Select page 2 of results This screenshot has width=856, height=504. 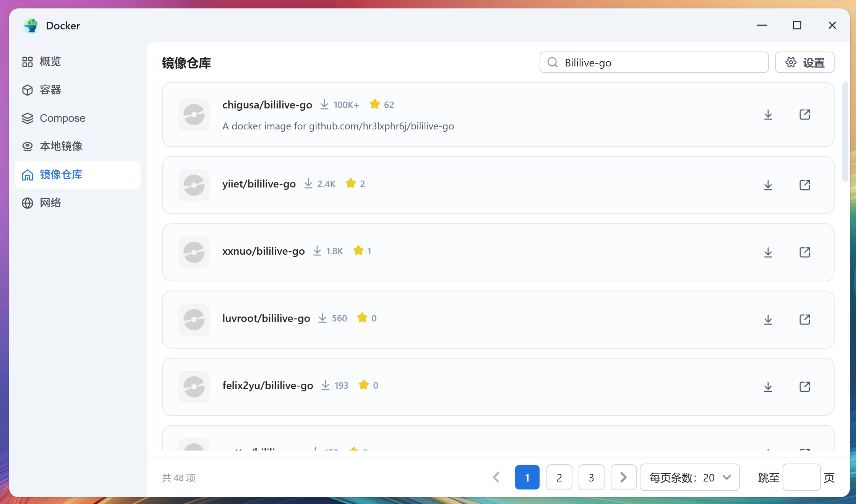pyautogui.click(x=559, y=477)
